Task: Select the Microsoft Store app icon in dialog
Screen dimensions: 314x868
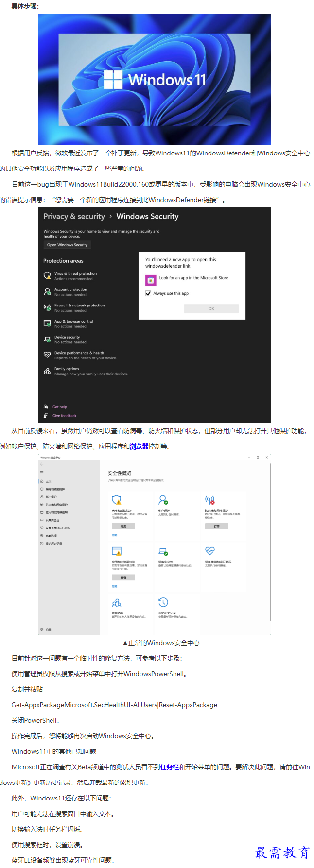Action: point(150,280)
